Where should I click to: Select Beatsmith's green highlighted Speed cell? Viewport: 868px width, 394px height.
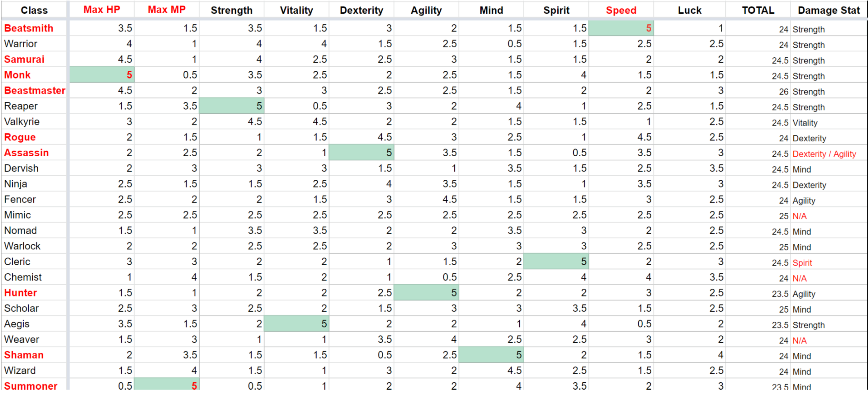[621, 28]
